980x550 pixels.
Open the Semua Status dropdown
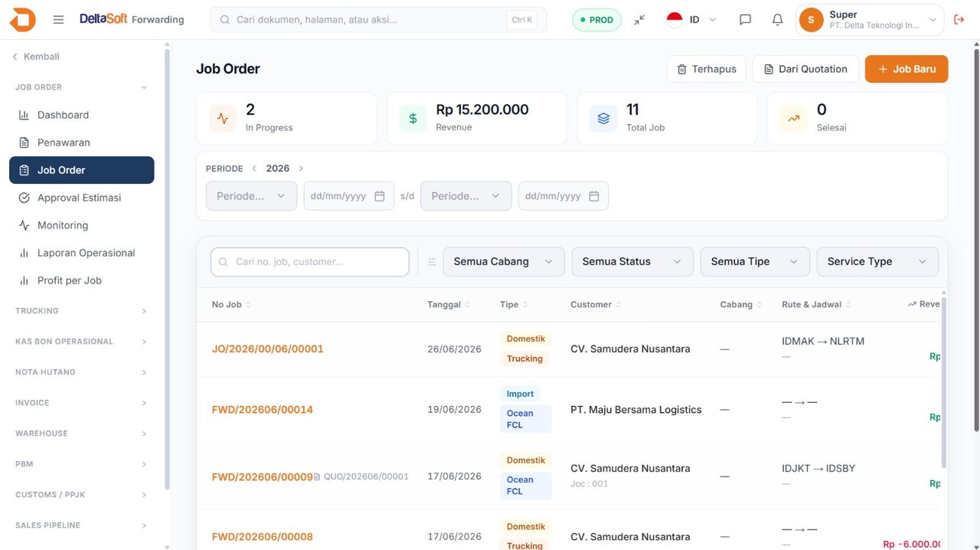click(632, 262)
